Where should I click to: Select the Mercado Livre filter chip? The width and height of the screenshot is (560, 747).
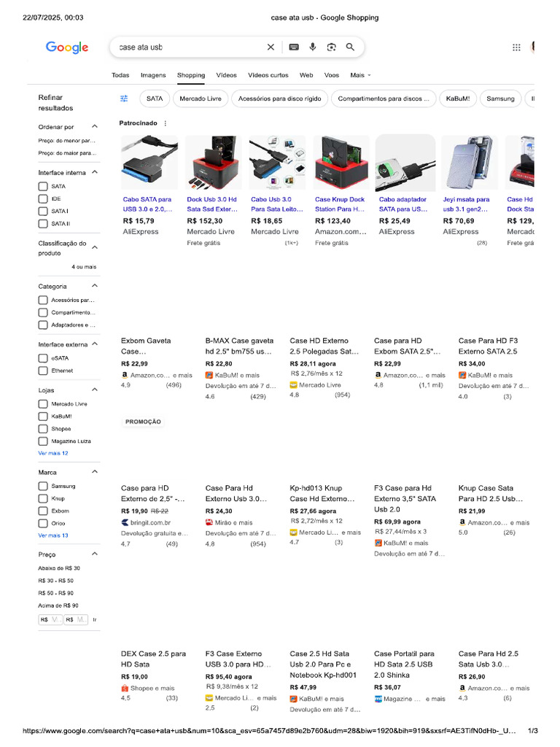tap(201, 98)
